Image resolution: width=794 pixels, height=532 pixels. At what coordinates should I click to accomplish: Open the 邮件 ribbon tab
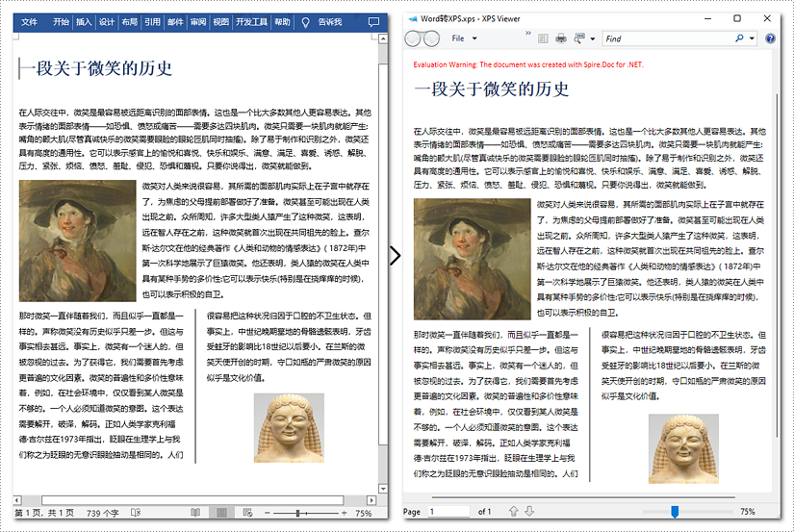tap(175, 22)
